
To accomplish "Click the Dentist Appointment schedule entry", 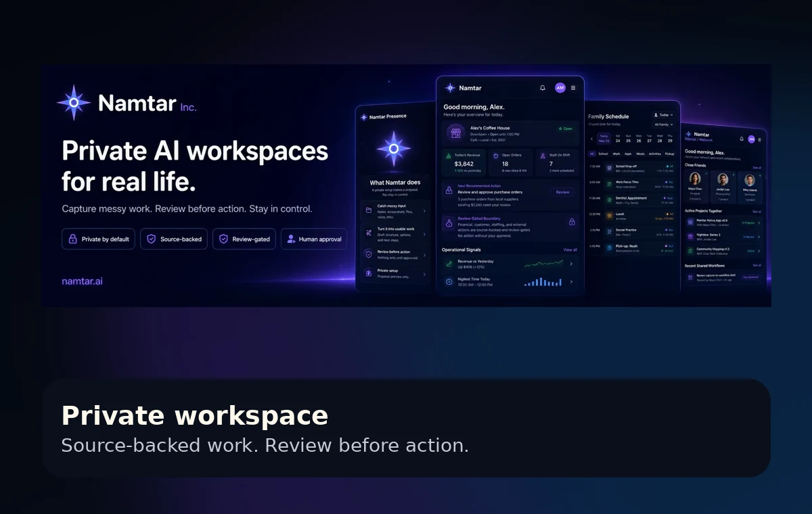I will click(639, 200).
